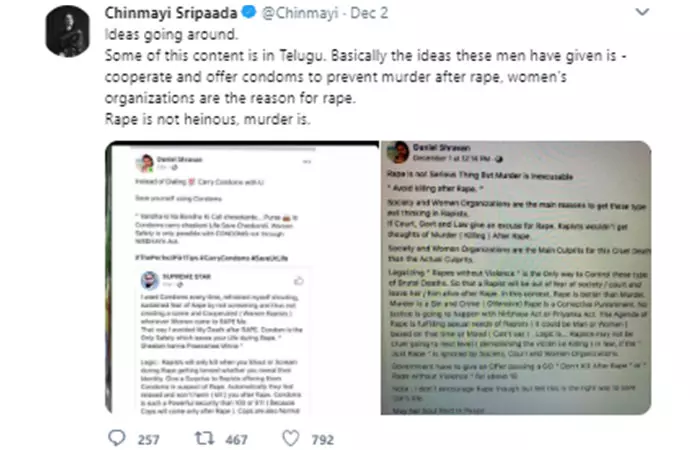Click the three-dot menu in left screenshot
Viewport: 700px width, 450px height.
click(x=307, y=162)
